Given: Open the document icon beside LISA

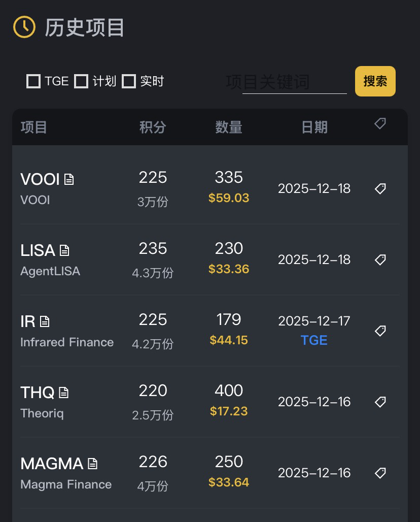Looking at the screenshot, I should point(64,250).
